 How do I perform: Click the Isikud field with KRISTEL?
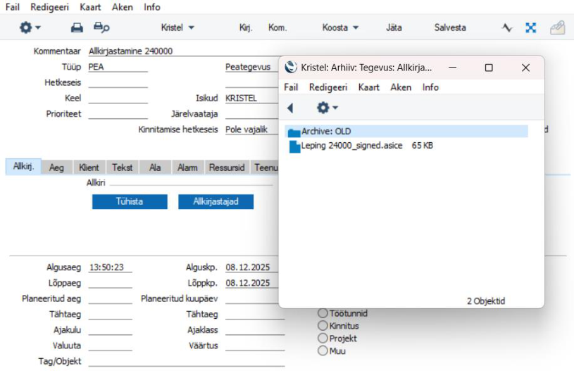(x=252, y=99)
